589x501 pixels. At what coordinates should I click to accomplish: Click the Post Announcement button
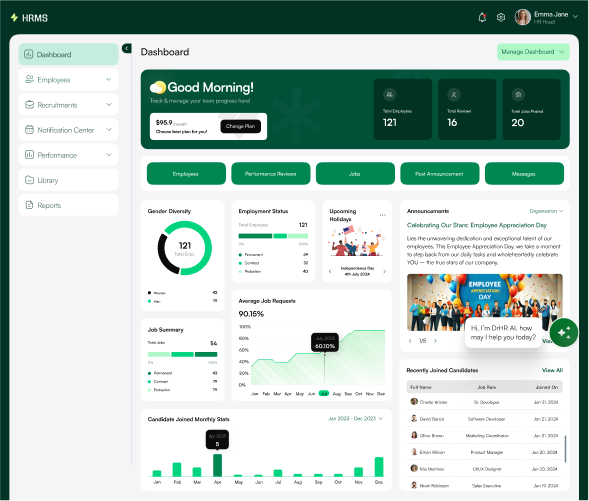point(439,174)
